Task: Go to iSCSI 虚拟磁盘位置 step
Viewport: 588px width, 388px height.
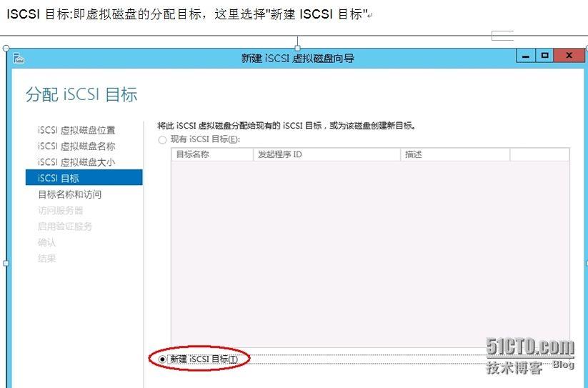Action: click(76, 130)
